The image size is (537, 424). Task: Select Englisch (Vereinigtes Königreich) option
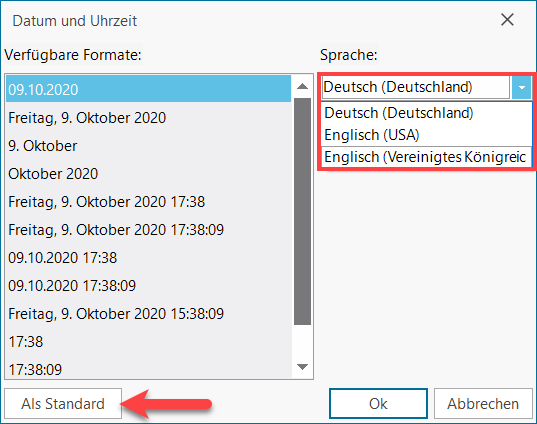tap(426, 157)
